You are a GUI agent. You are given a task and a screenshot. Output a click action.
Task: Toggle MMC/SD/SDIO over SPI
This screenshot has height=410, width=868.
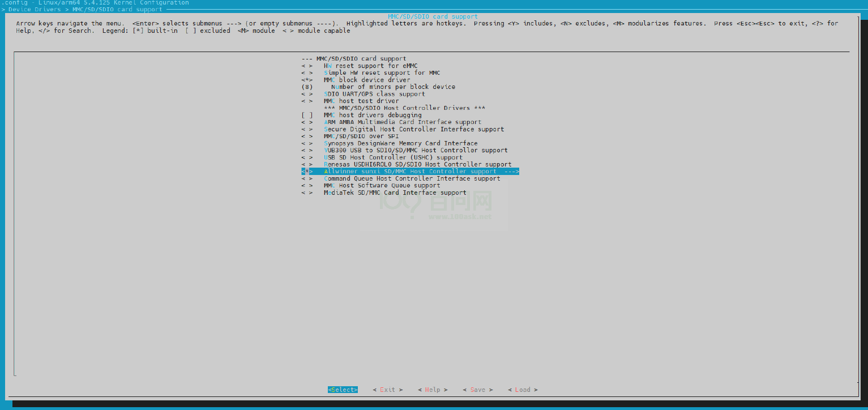(x=350, y=136)
